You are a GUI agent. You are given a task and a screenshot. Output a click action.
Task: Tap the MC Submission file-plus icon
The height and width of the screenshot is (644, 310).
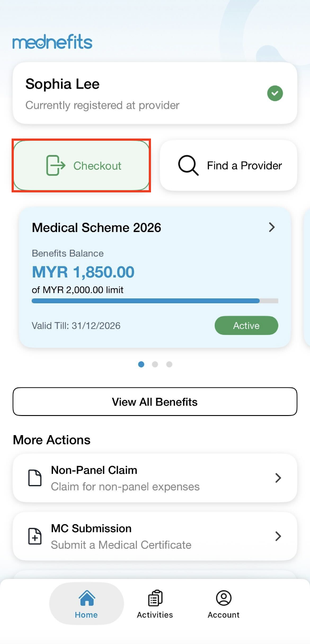[x=35, y=536]
